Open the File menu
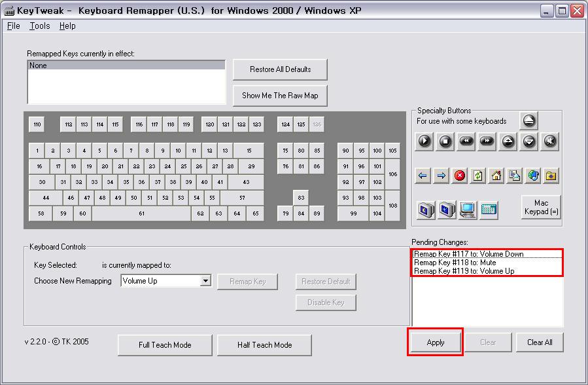 pos(14,26)
